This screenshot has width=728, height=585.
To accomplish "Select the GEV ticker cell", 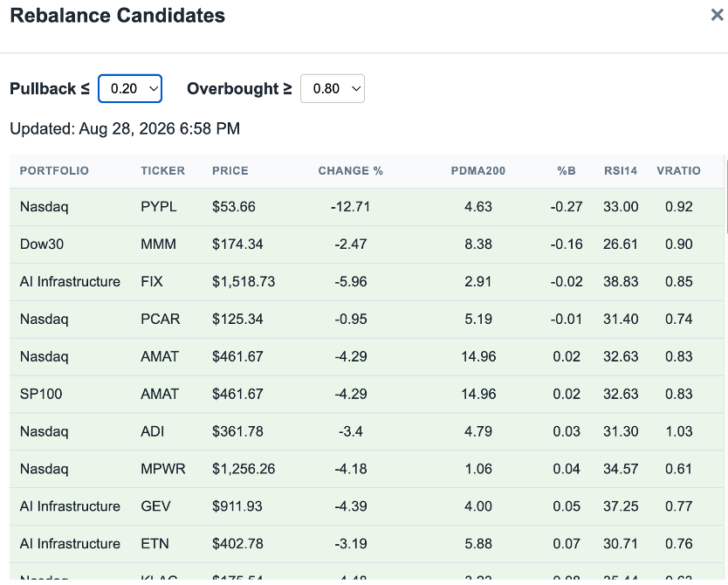I will 155,506.
